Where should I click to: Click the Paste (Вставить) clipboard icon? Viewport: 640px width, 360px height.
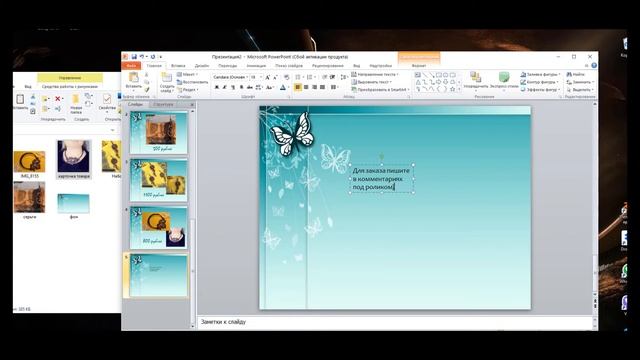(133, 77)
